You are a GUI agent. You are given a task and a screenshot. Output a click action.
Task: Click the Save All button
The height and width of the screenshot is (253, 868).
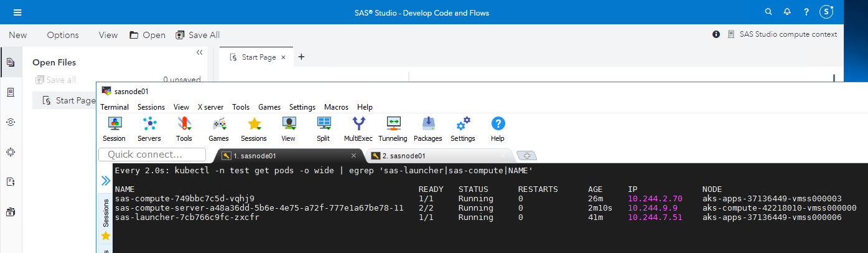[198, 35]
